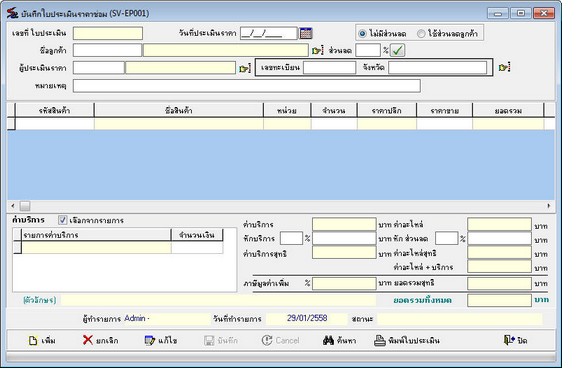Click the บันทึก (Save) button

click(x=221, y=340)
